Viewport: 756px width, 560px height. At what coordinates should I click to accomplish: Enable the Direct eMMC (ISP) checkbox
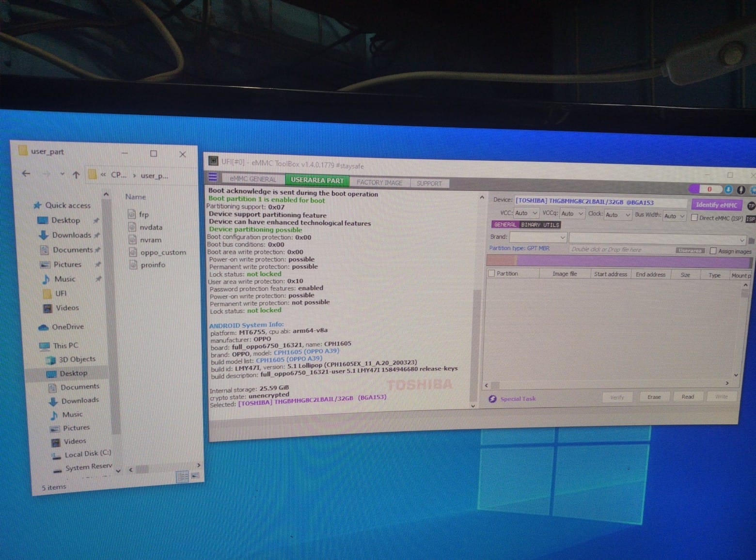point(694,218)
